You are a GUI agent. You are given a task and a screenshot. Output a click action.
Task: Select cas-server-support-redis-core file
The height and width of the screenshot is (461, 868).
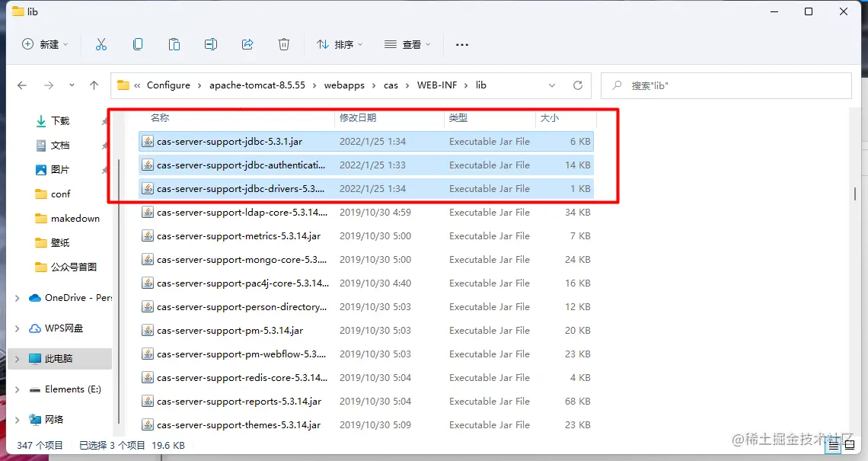(x=366, y=378)
